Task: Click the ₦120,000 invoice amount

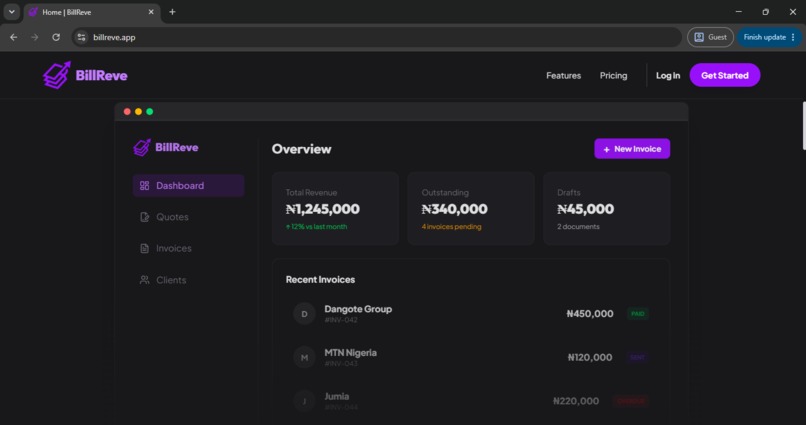Action: coord(590,357)
